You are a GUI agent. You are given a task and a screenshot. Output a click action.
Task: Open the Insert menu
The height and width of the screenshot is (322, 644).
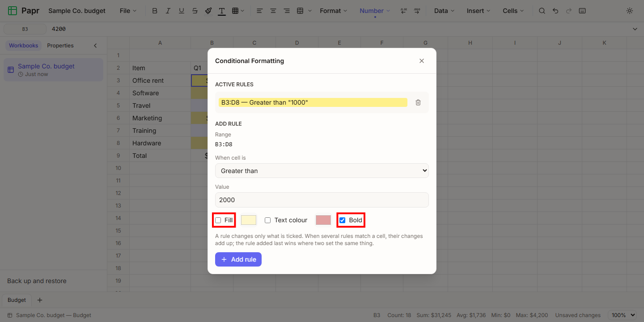(x=478, y=11)
